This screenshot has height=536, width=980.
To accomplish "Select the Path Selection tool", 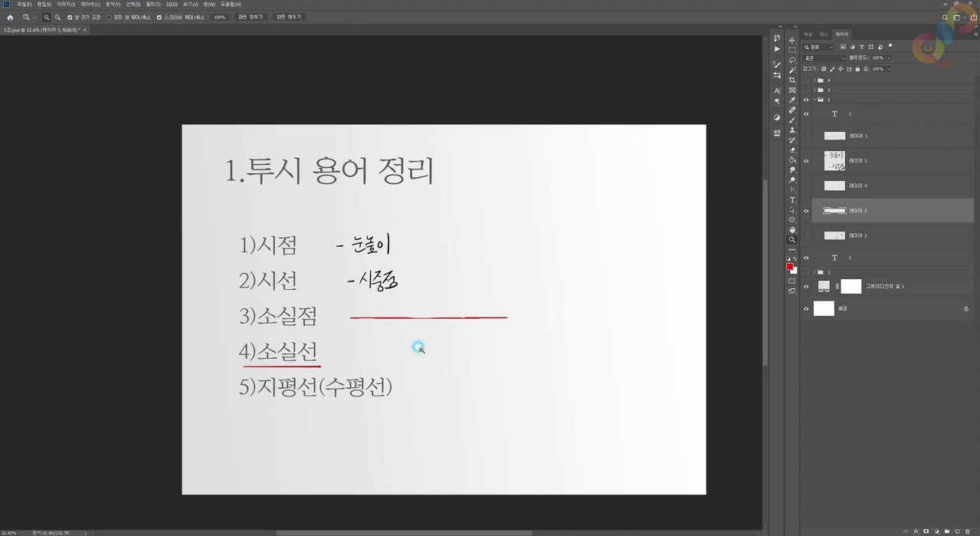I will pos(792,209).
